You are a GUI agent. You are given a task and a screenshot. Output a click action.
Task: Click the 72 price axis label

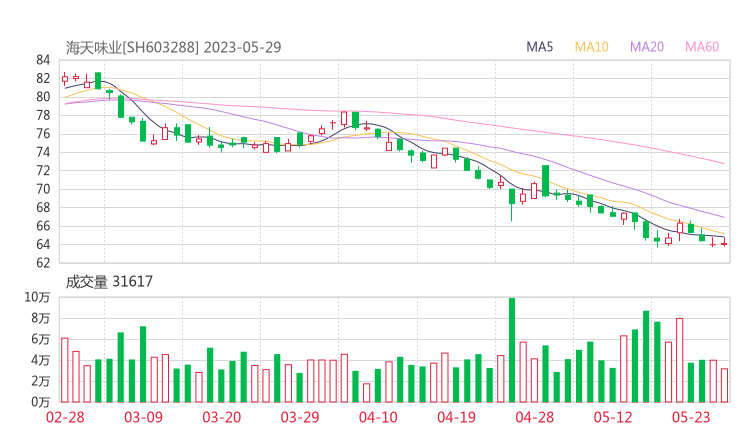click(x=43, y=170)
